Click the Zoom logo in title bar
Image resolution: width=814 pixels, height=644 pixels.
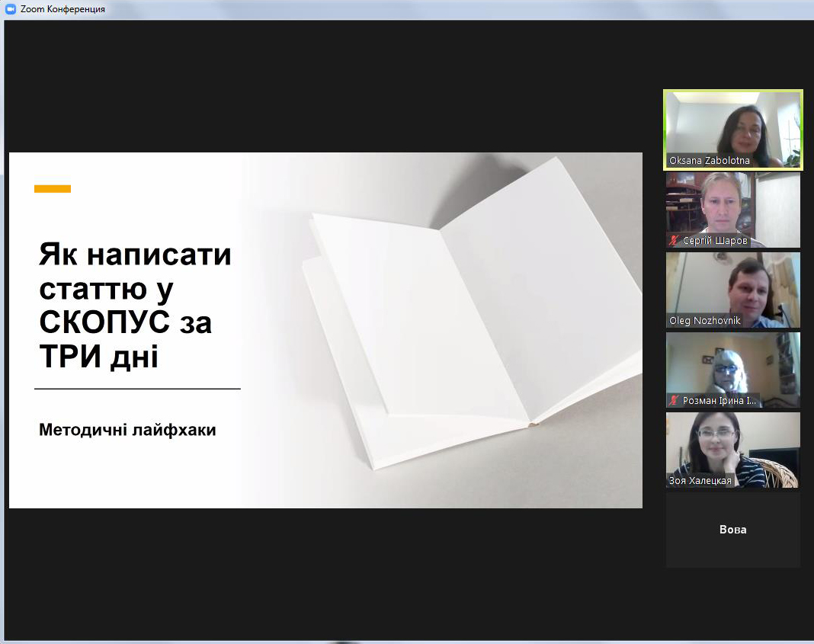11,9
